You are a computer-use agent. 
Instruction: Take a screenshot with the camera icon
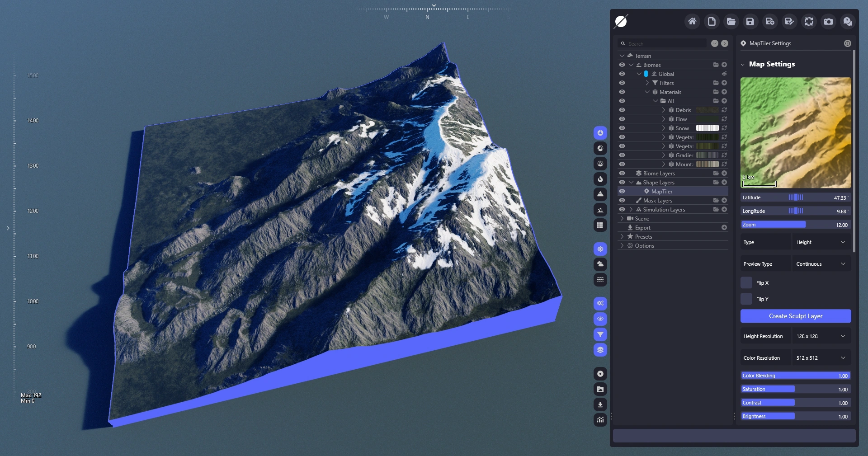pyautogui.click(x=828, y=22)
